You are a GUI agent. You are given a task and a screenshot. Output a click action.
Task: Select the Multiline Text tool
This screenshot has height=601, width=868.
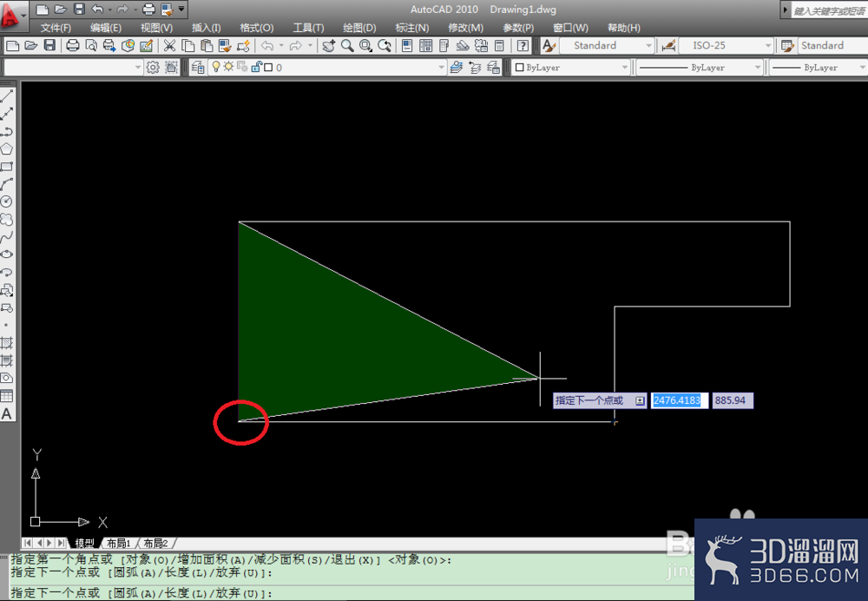(x=7, y=413)
